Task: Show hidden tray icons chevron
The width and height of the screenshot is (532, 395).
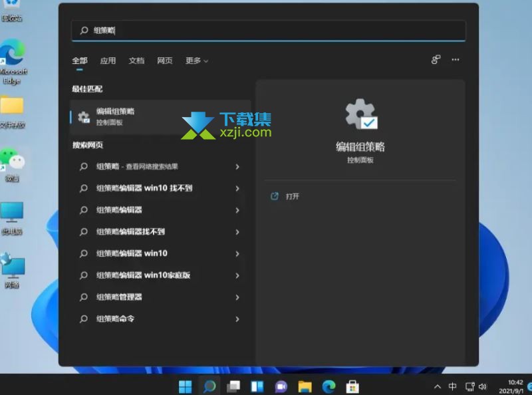Action: [438, 386]
